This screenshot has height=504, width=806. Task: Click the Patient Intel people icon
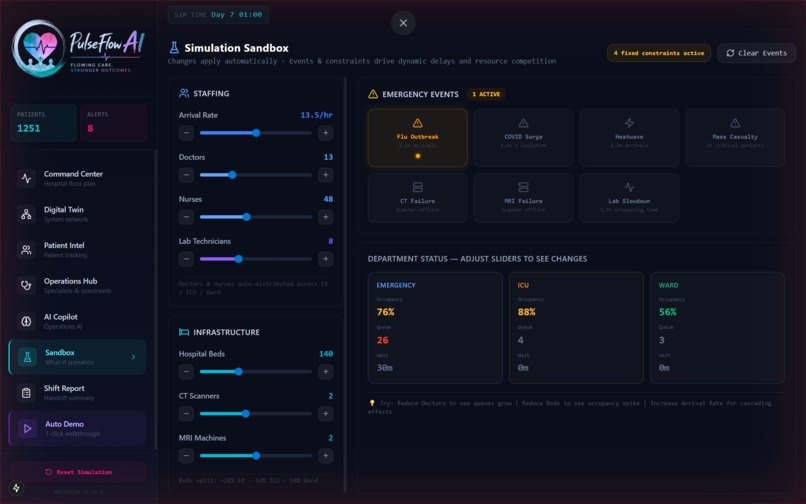(26, 250)
